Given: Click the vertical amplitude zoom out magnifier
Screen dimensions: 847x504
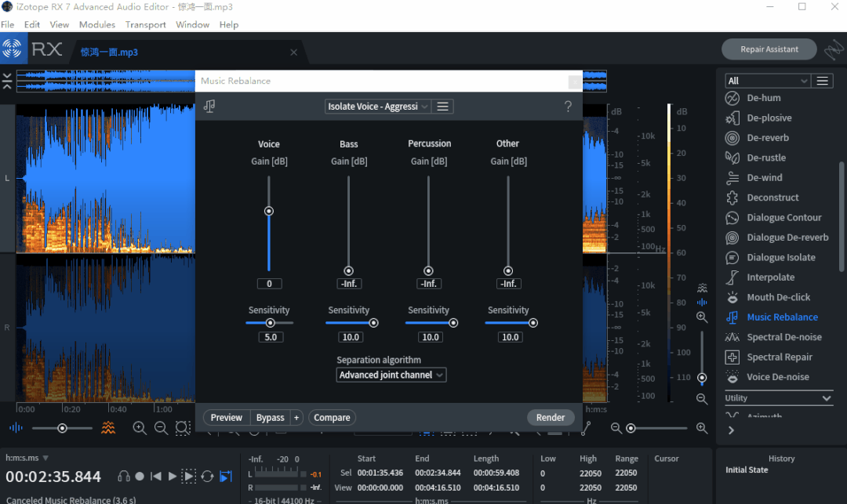Looking at the screenshot, I should pyautogui.click(x=702, y=399).
